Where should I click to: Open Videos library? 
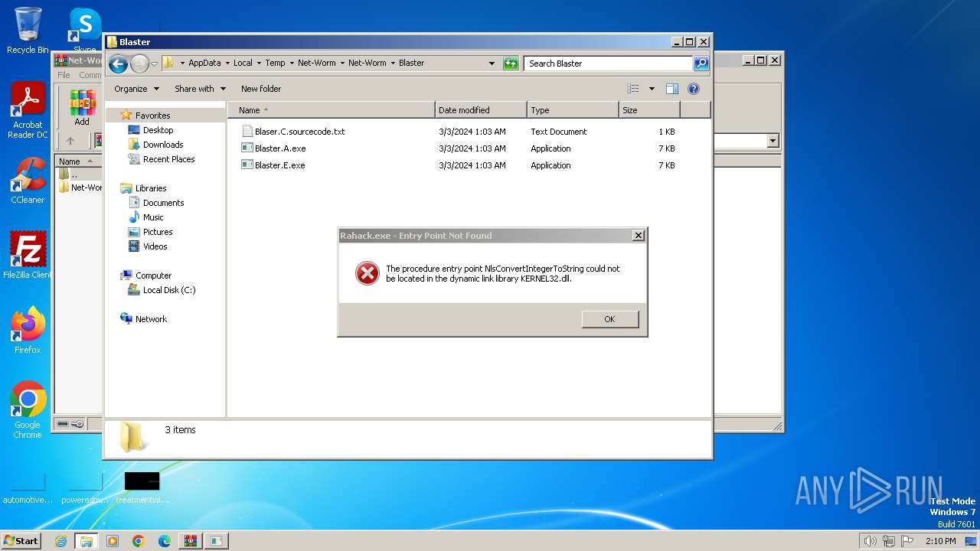[155, 246]
